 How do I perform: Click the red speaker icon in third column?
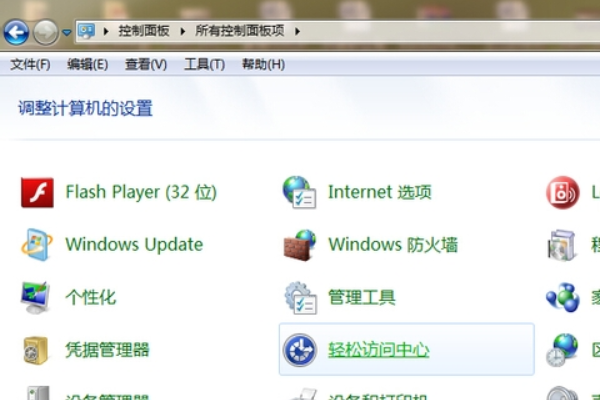pyautogui.click(x=562, y=193)
